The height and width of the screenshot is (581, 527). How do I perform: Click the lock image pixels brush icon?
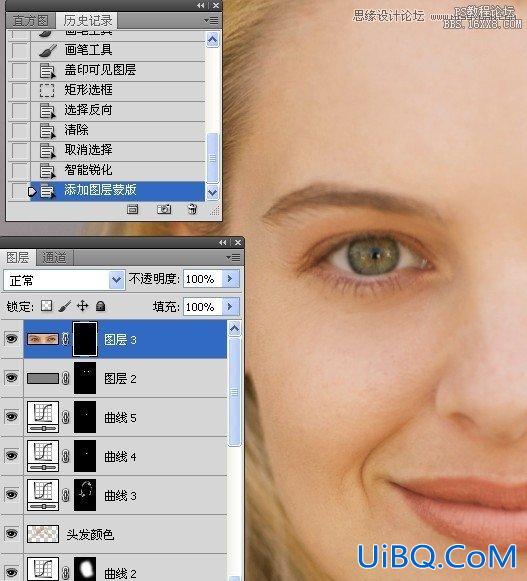point(64,306)
